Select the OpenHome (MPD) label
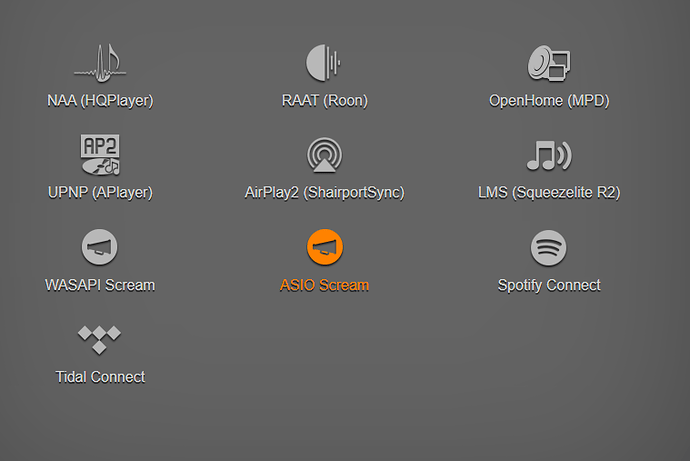 (x=549, y=101)
